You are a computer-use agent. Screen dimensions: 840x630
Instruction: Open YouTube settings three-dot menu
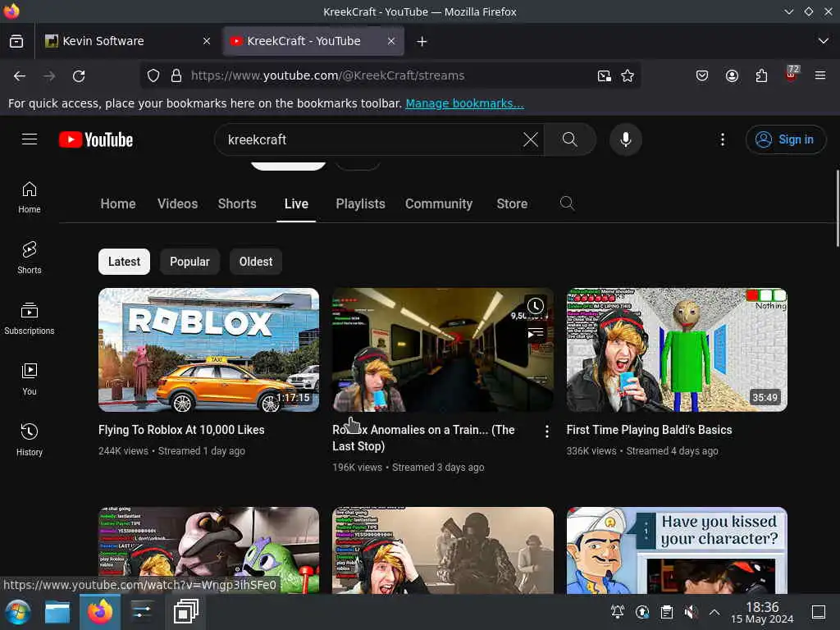722,139
